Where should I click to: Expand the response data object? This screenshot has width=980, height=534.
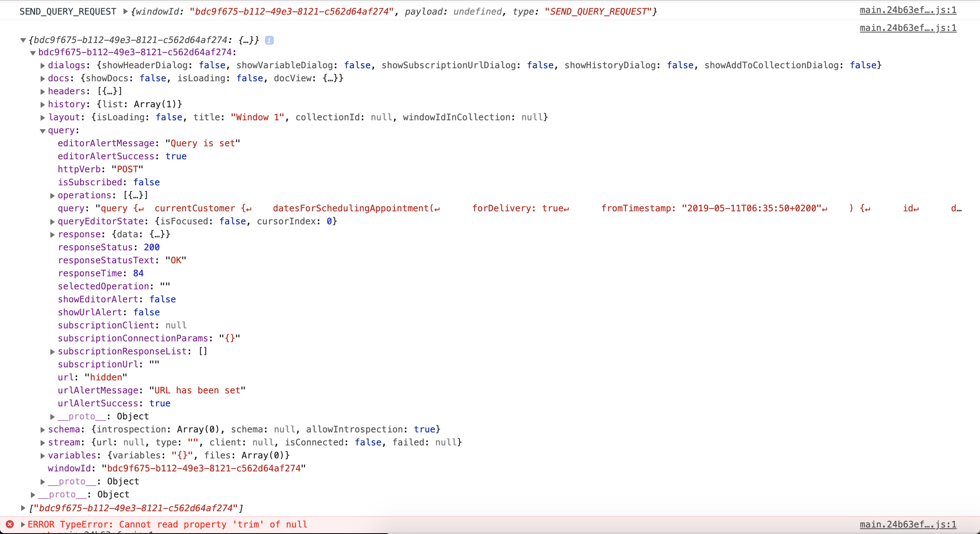[52, 234]
